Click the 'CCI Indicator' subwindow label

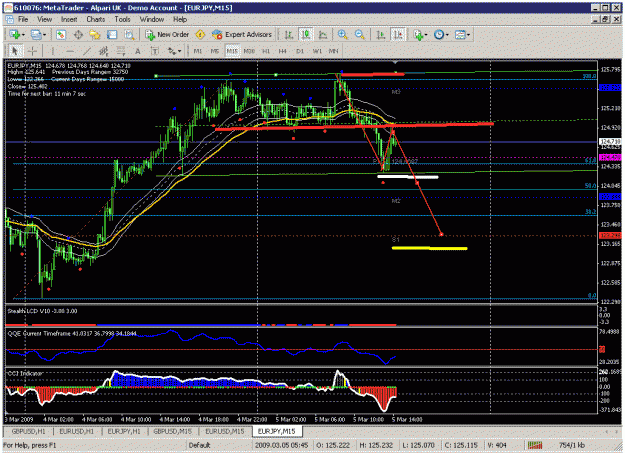25,373
